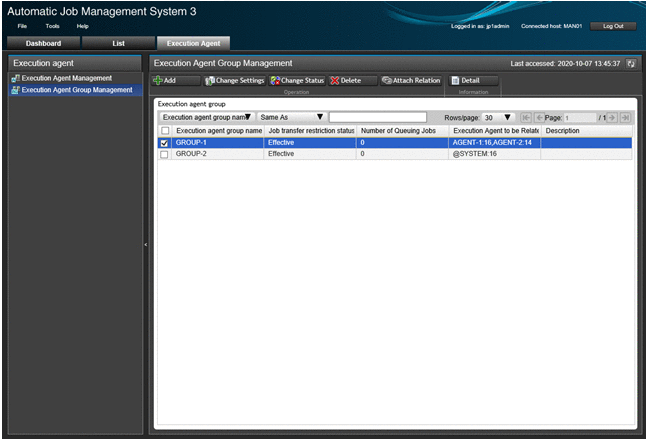The height and width of the screenshot is (440, 647).
Task: Collapse the left Execution agent panel
Action: click(146, 245)
